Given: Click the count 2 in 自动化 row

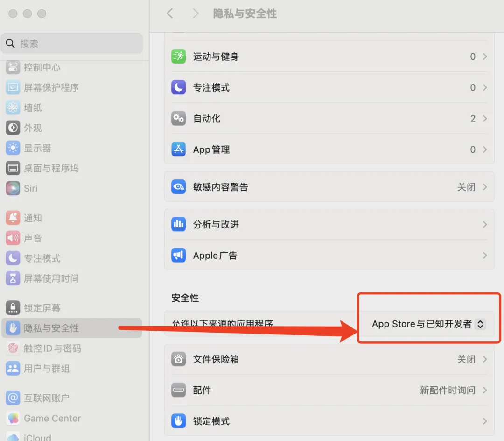Looking at the screenshot, I should (473, 118).
